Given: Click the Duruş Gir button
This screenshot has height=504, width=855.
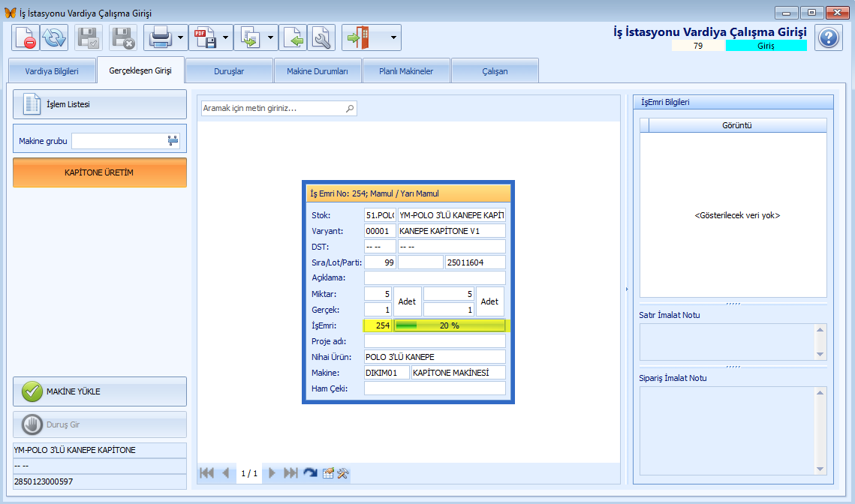Looking at the screenshot, I should coord(100,424).
